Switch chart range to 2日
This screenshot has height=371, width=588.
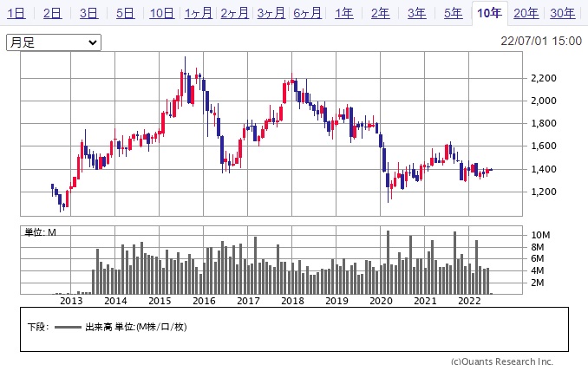coord(53,13)
